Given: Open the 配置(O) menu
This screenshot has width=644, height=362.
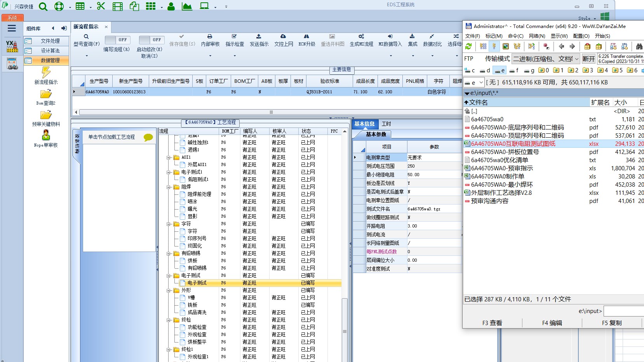Looking at the screenshot, I should tap(581, 36).
